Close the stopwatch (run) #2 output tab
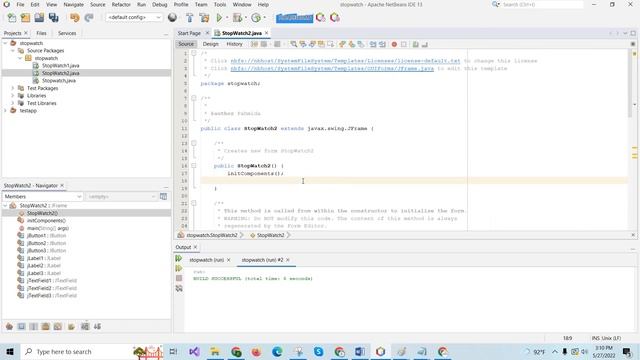Screen dimensions: 640x360 point(288,260)
